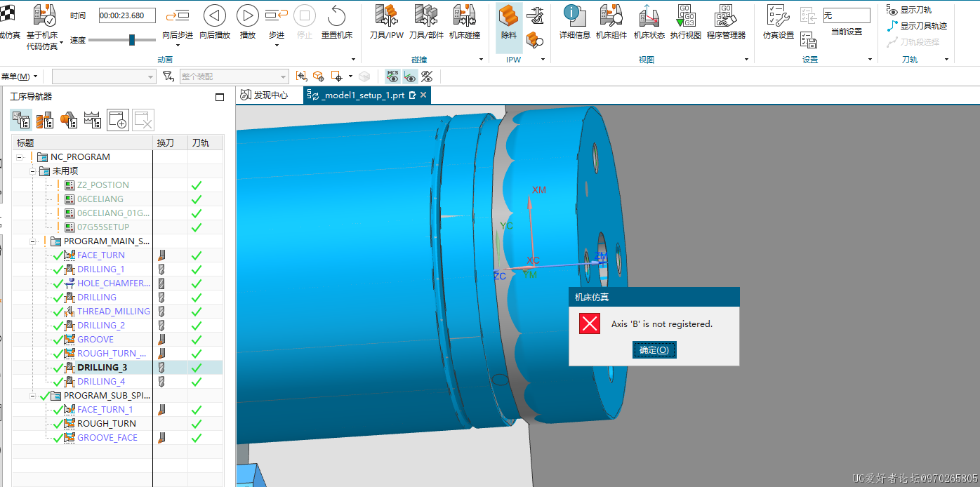Adjust the 速度 speed slider handle

[x=132, y=40]
